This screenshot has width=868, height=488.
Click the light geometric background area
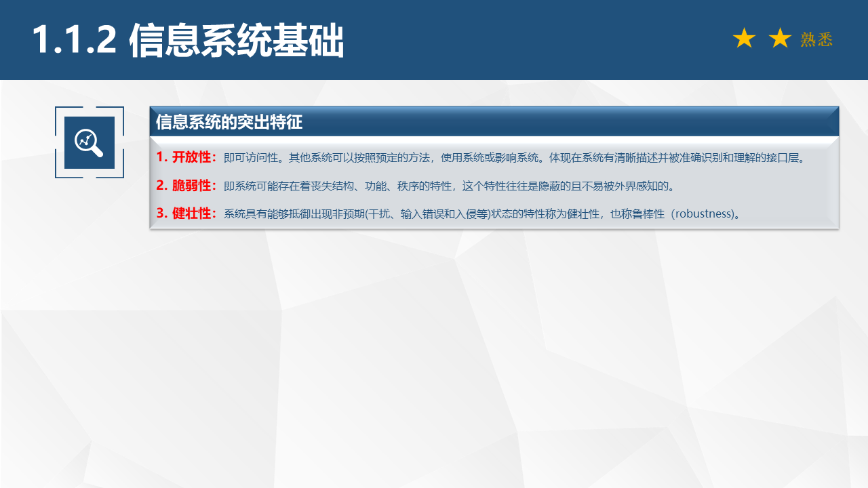click(434, 359)
